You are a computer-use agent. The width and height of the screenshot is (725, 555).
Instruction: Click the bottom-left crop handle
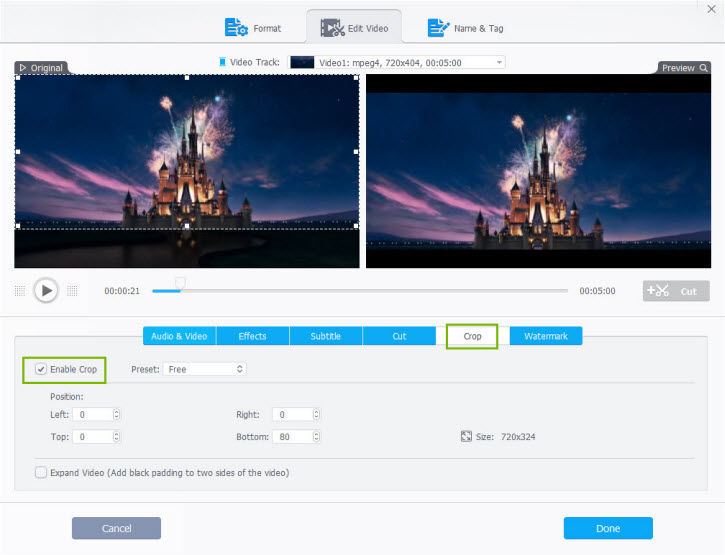tap(18, 226)
